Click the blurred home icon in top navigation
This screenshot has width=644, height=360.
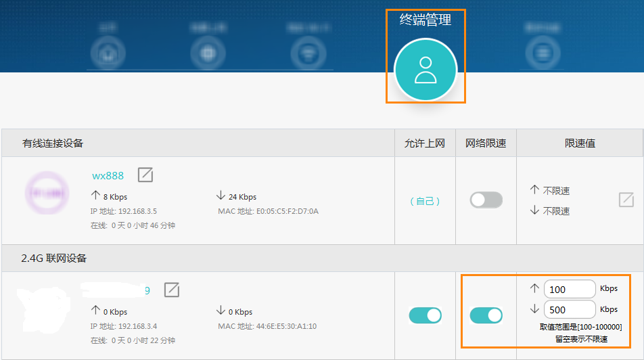107,51
